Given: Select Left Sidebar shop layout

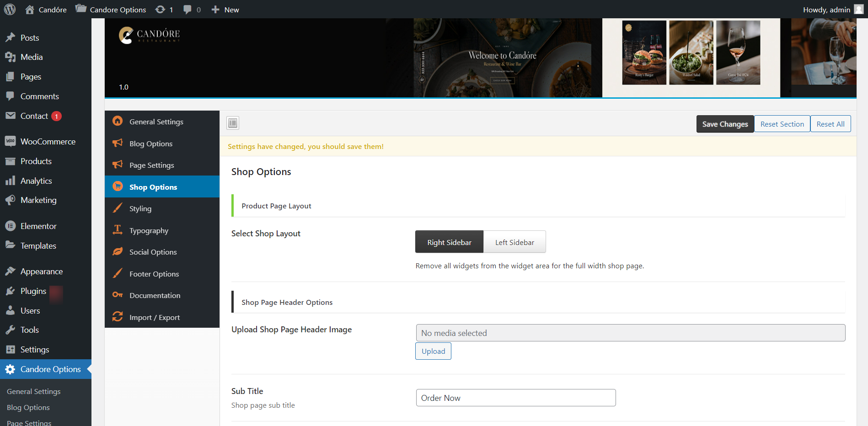Looking at the screenshot, I should click(x=514, y=242).
